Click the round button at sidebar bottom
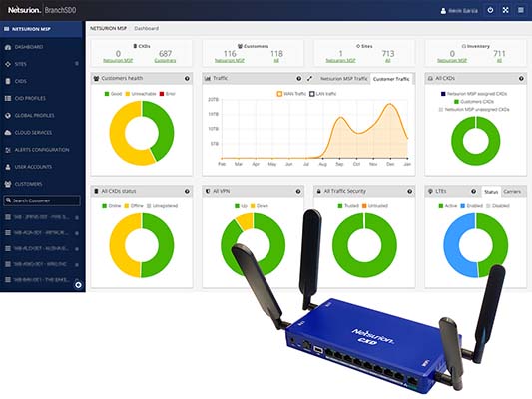 point(78,285)
